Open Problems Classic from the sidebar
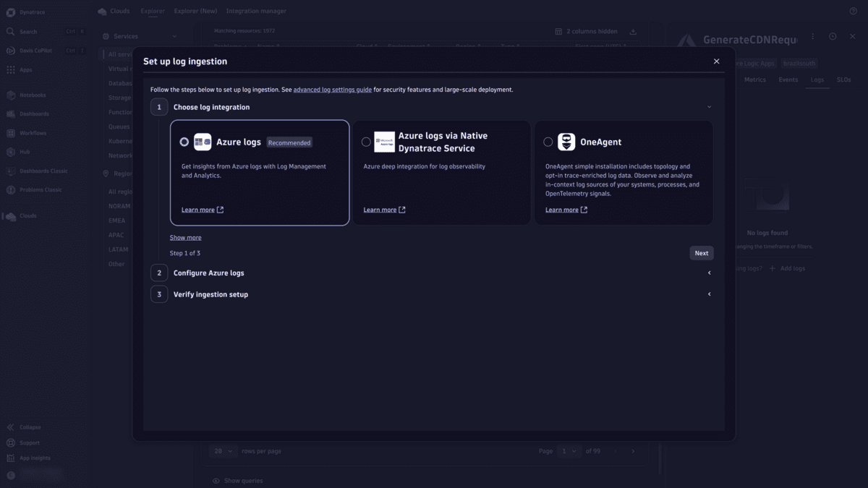 10,189
